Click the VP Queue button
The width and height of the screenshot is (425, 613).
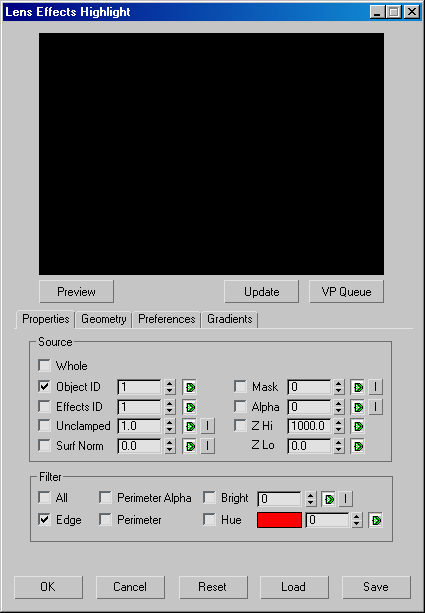[346, 292]
